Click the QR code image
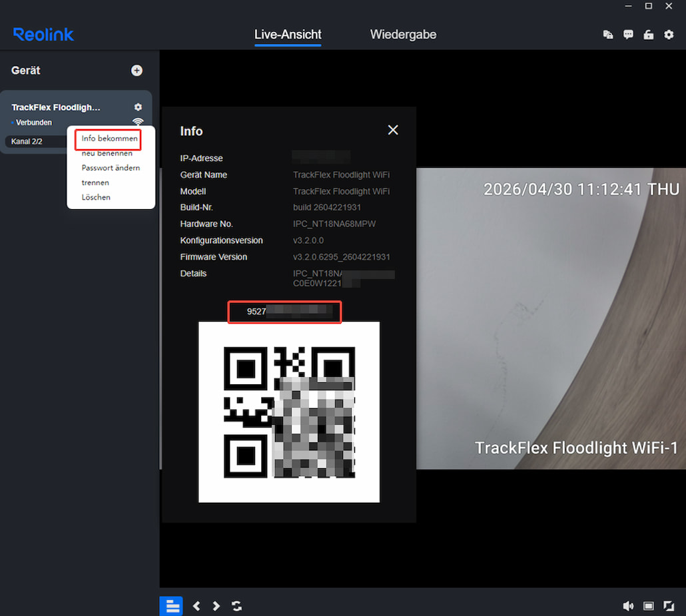This screenshot has width=686, height=616. click(289, 412)
